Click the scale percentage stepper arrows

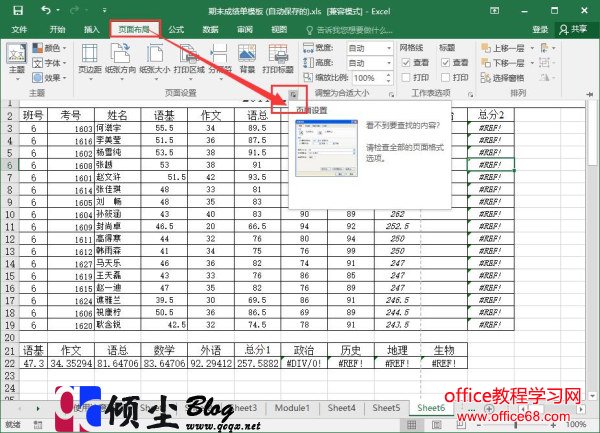(388, 78)
